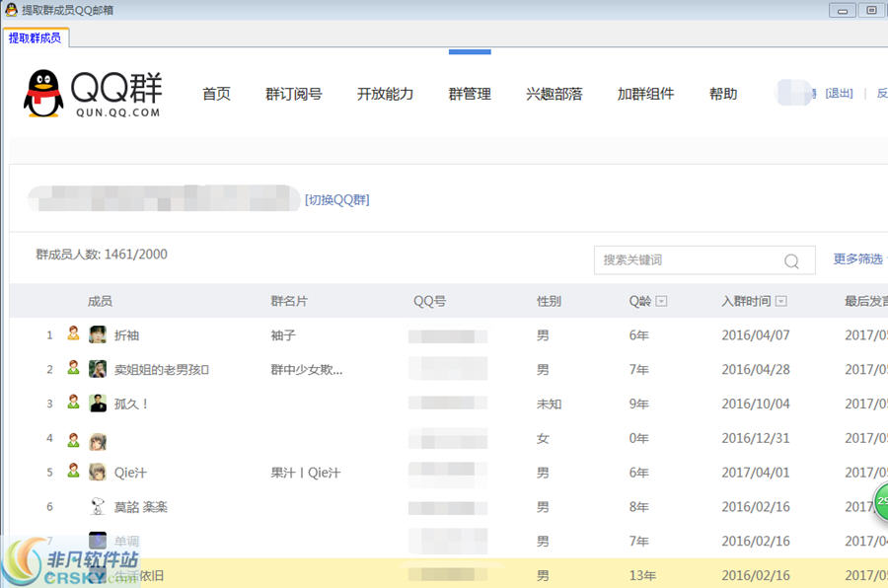Viewport: 888px width, 588px height.
Task: Click the admin badge icon in row 4
Action: [73, 440]
